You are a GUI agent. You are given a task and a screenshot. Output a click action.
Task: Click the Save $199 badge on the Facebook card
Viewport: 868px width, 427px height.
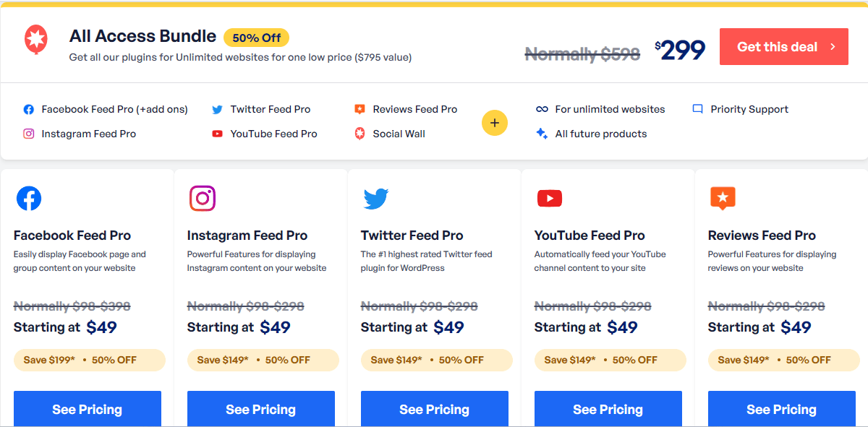click(89, 359)
